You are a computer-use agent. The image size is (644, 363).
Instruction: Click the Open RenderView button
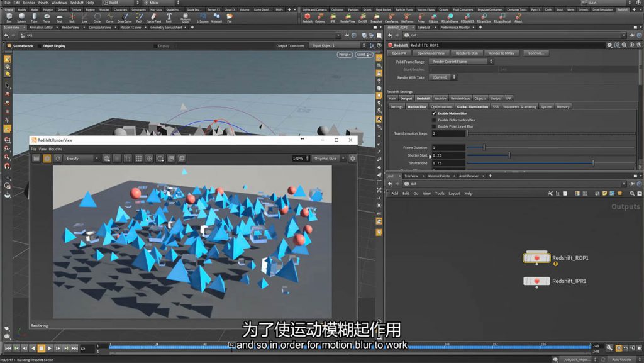coord(431,53)
